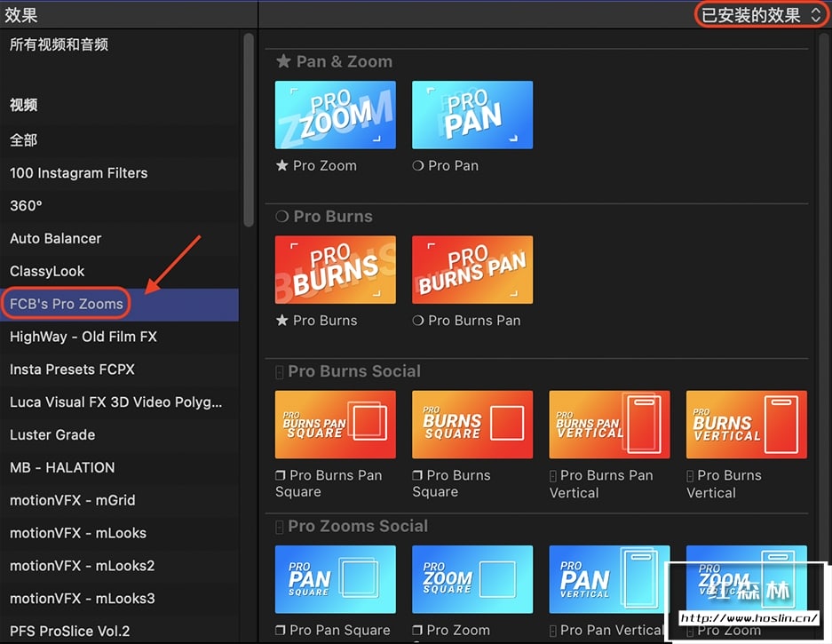
Task: Open the 360° effects category
Action: (x=119, y=205)
